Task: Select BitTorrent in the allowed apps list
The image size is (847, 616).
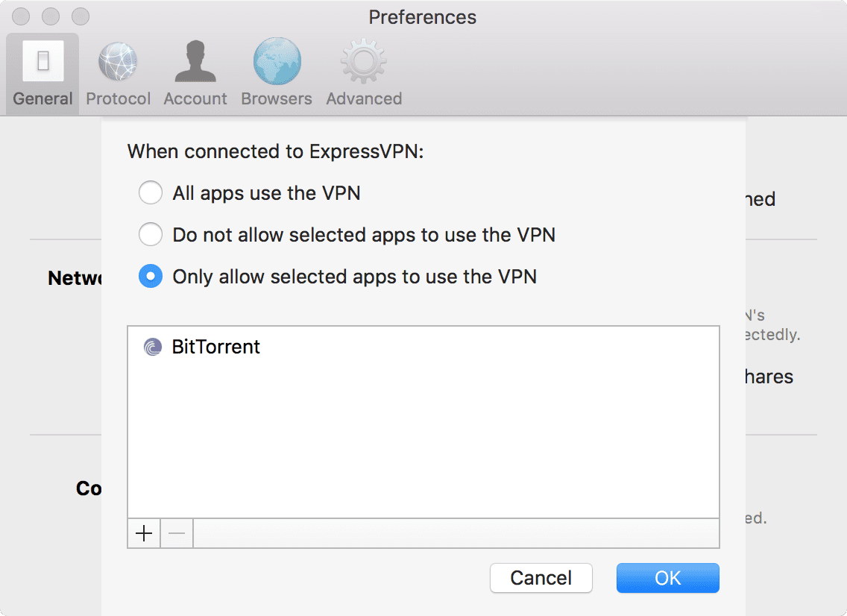Action: [216, 347]
